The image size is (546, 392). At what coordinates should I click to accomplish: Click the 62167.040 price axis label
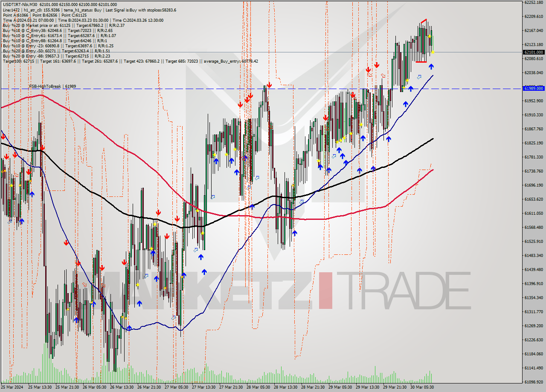pyautogui.click(x=534, y=30)
